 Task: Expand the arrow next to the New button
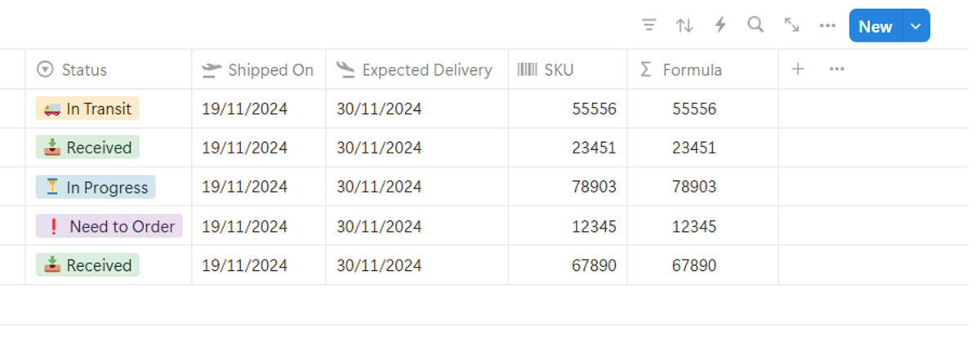[916, 26]
